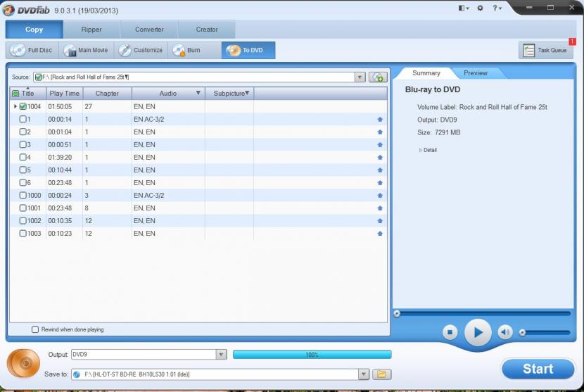Check the box for title 1000

coord(23,195)
